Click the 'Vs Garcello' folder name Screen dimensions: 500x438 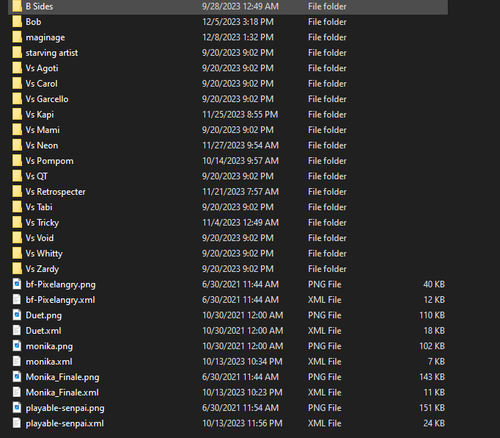tap(47, 99)
